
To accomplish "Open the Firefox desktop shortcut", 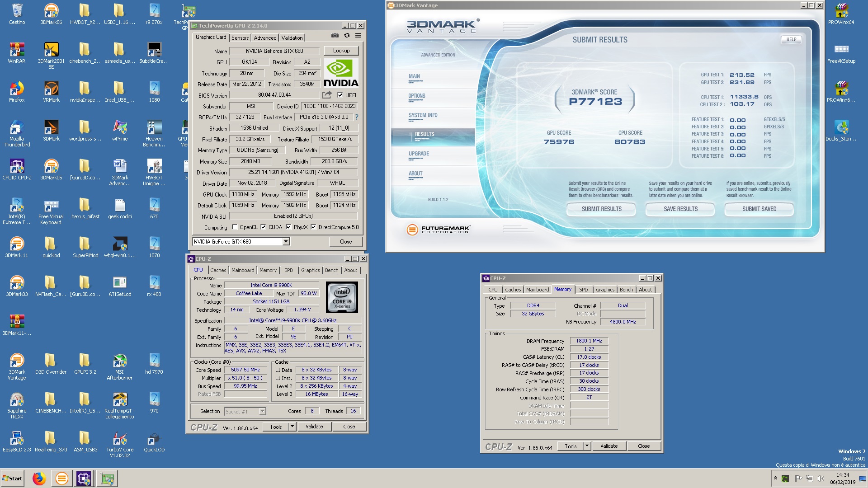I will point(17,92).
